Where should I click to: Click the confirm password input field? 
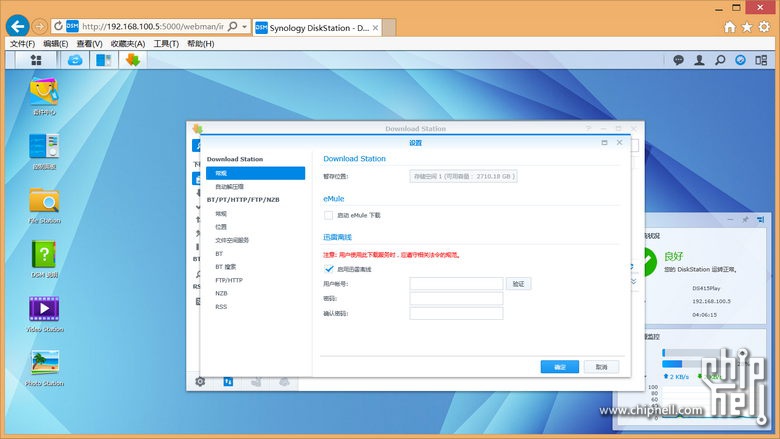[x=456, y=313]
